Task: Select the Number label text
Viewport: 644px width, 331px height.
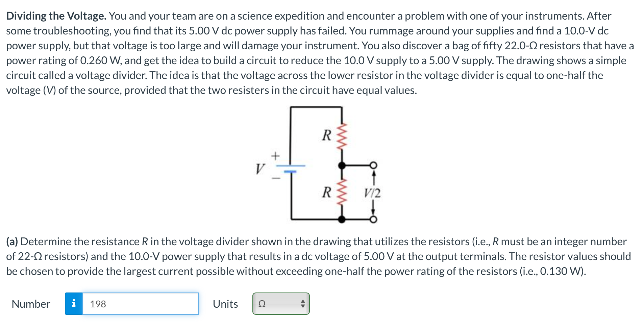Action: click(x=30, y=304)
